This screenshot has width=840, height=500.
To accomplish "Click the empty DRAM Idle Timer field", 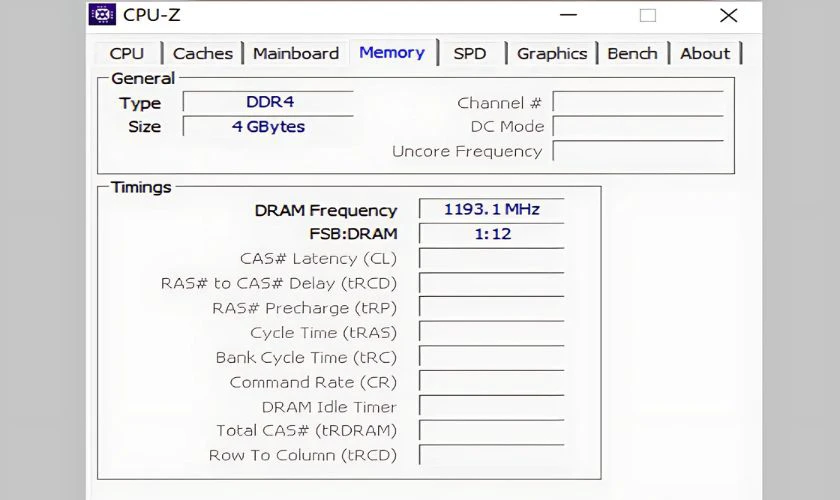I will (492, 406).
